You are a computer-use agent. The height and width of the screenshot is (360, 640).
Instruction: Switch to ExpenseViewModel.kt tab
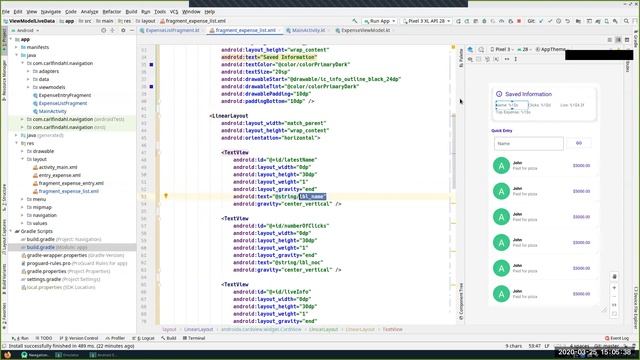click(x=364, y=30)
